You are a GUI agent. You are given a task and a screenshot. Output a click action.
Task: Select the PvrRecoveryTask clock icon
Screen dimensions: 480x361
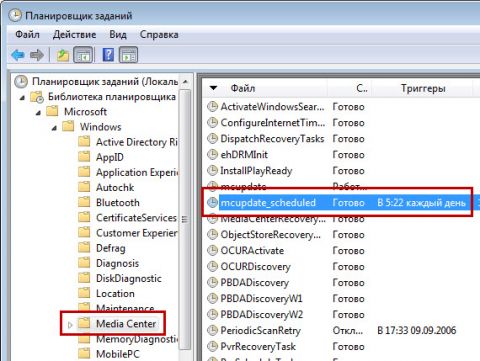pos(212,347)
